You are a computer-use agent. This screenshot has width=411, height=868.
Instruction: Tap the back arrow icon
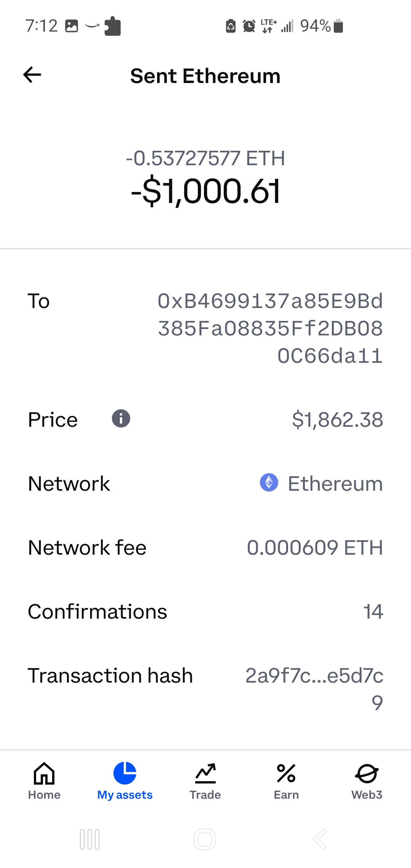(32, 75)
